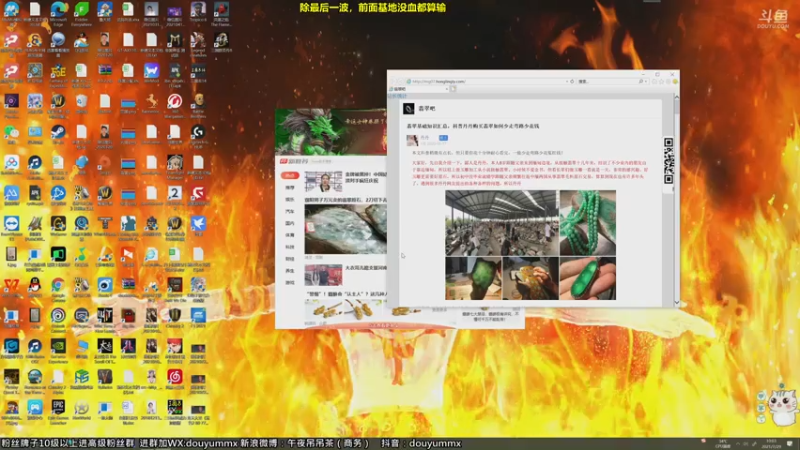
Task: Launch Fiddler Everywhere from the desktop
Action: (82, 10)
